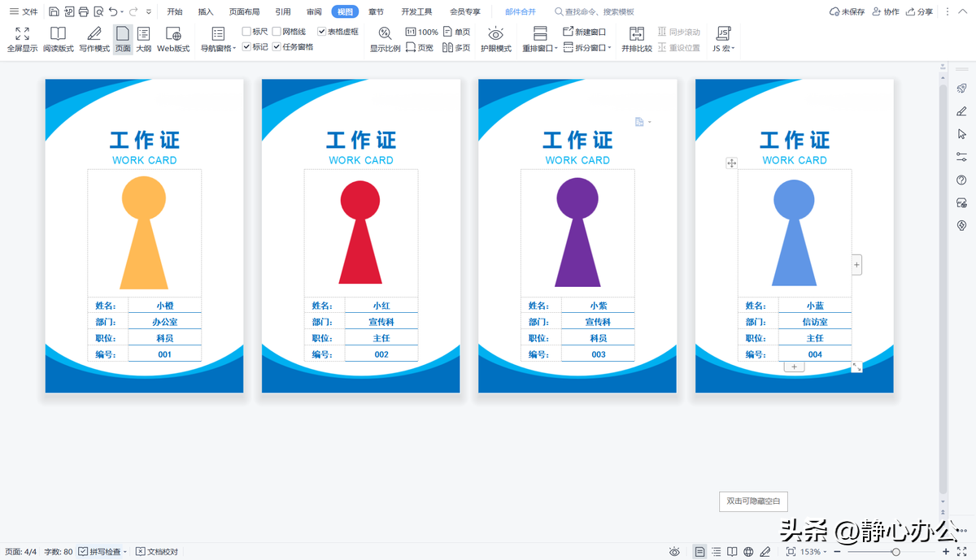Click the rocket icon in right sidebar

coord(961,89)
